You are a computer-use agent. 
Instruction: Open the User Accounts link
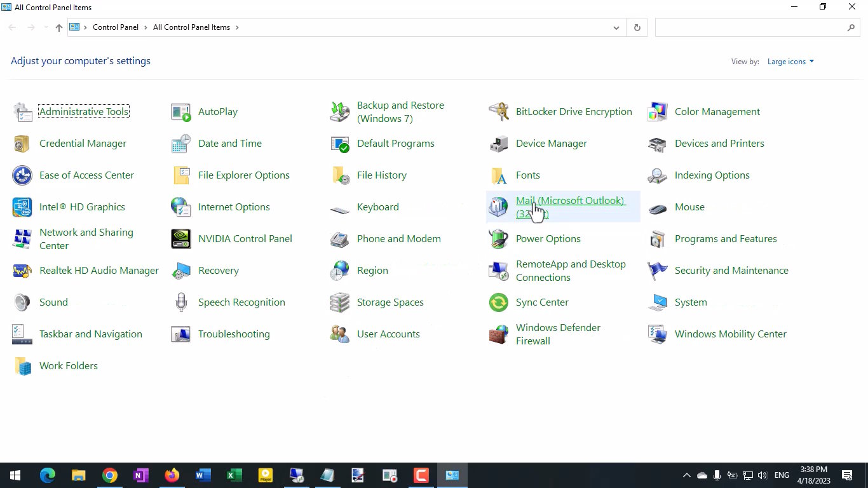pos(388,334)
